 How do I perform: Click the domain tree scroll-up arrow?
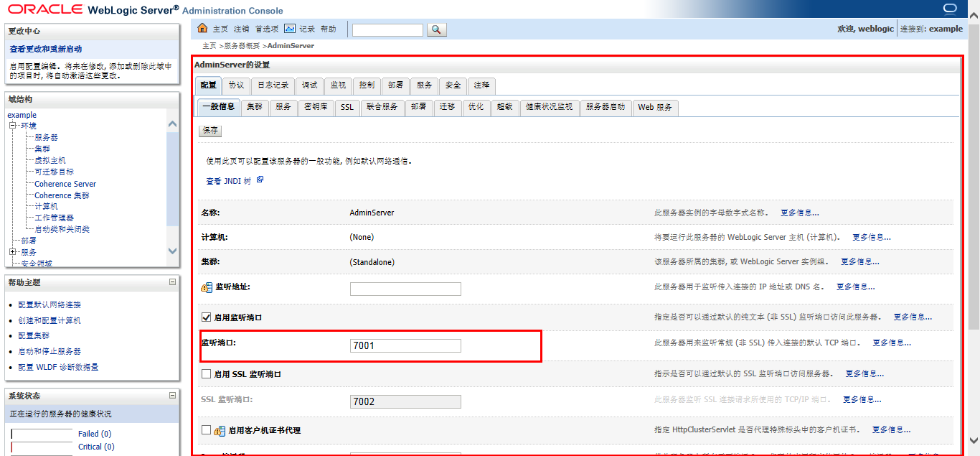[x=172, y=124]
